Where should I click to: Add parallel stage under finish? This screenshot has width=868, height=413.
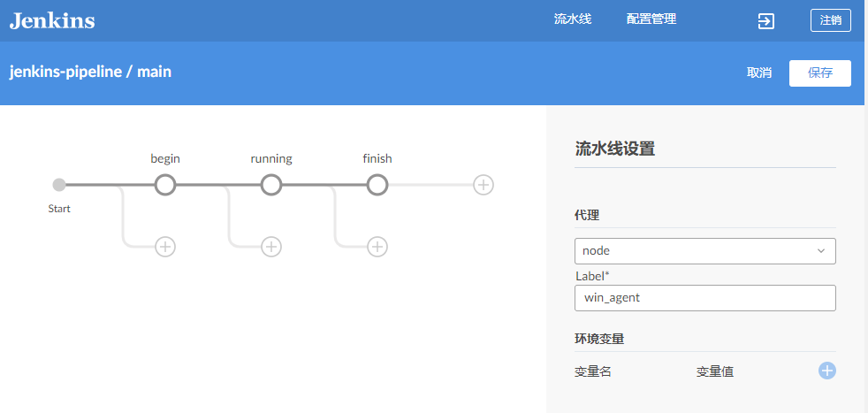pyautogui.click(x=377, y=247)
